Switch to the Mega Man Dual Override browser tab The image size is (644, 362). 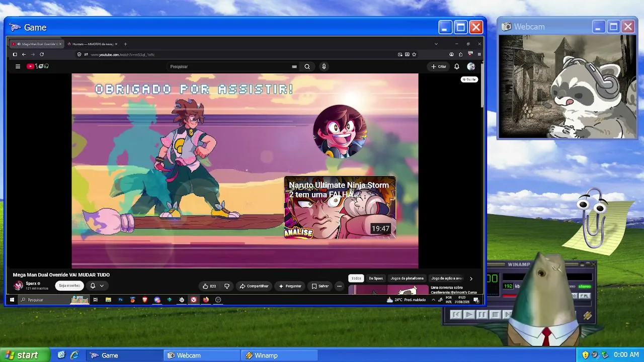point(37,44)
